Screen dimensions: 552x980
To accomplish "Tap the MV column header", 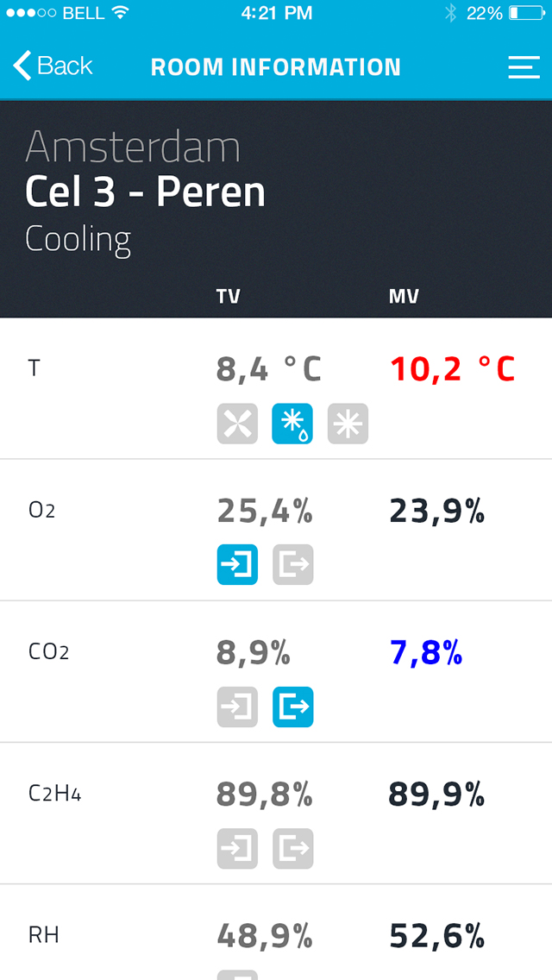I will coord(404,296).
